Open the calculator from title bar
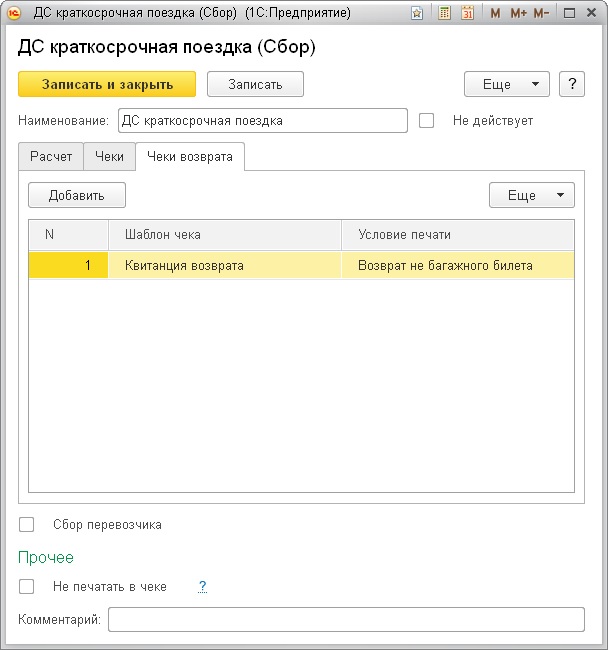Screen dimensions: 608x650 click(445, 13)
